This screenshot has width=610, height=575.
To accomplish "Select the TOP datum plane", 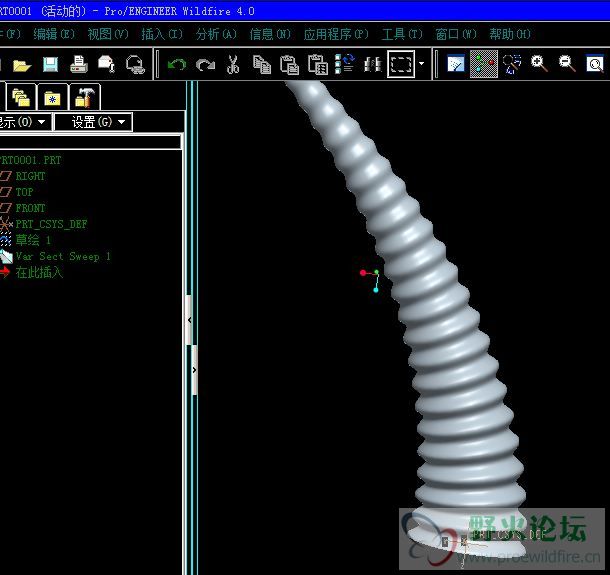I will tap(24, 192).
